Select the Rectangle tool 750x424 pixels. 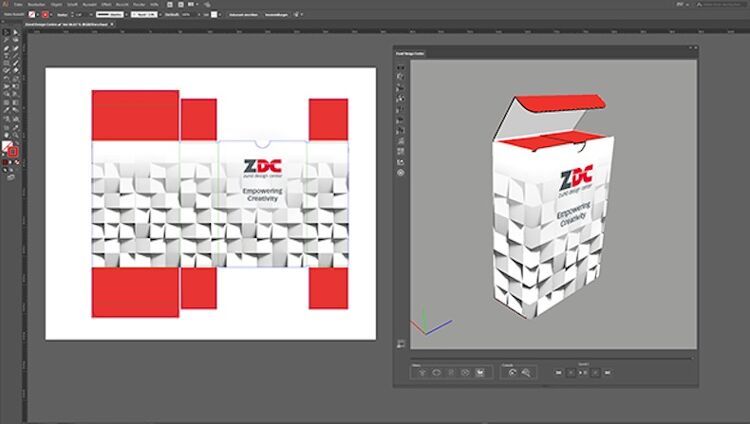tap(6, 63)
